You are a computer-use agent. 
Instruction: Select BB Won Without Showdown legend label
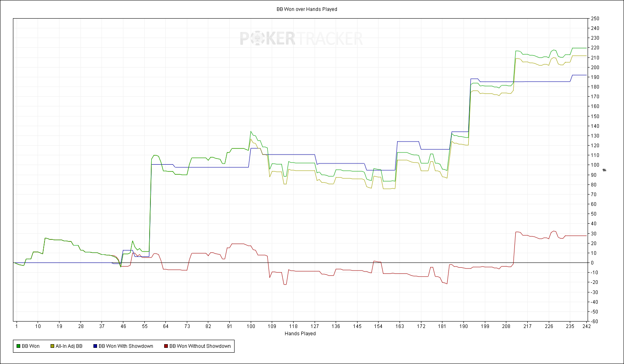[200, 346]
